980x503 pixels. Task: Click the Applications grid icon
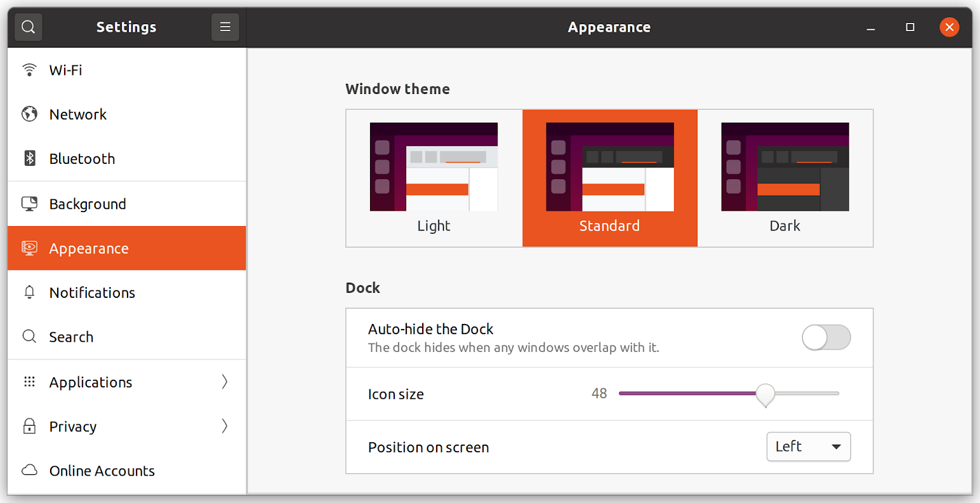click(x=29, y=382)
